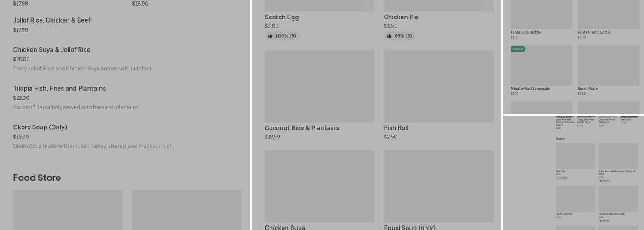Select Tilapia Fish, Fries and Plantains
Viewport: 644px width, 230px height.
(59, 88)
